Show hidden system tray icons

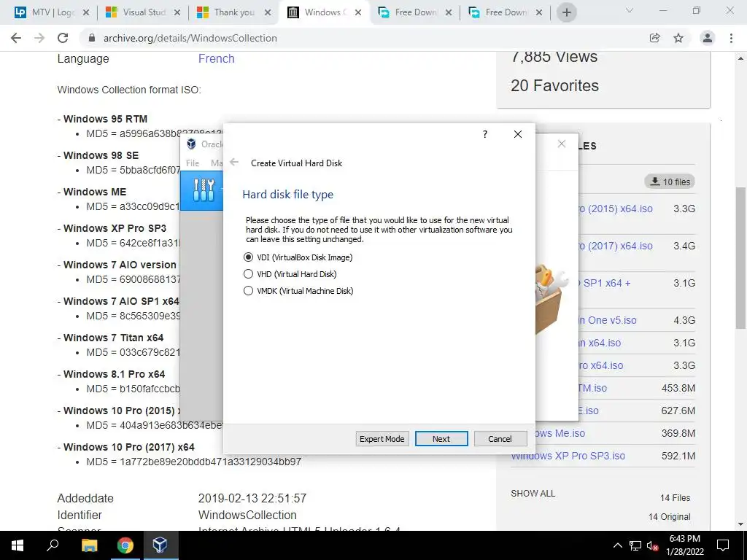[x=617, y=545]
